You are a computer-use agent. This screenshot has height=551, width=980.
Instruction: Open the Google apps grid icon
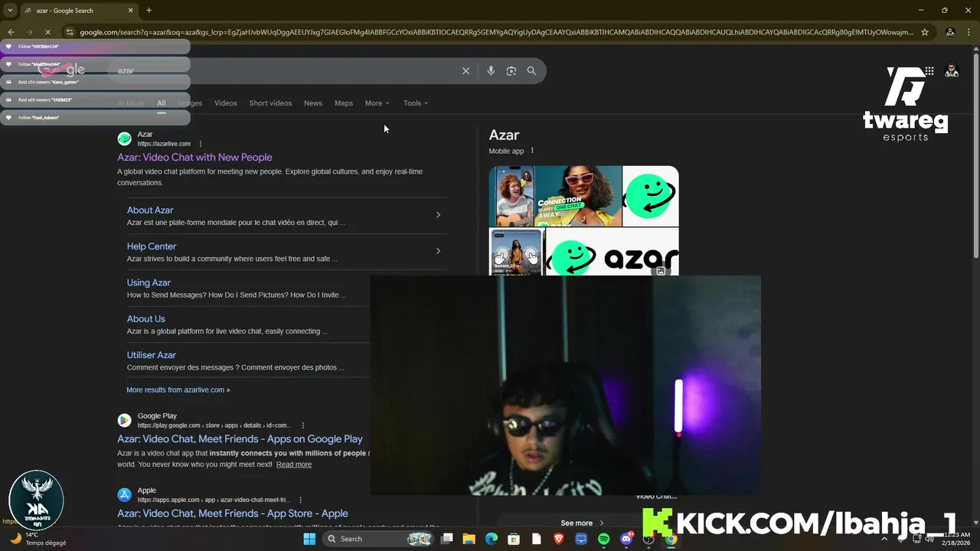tap(929, 71)
